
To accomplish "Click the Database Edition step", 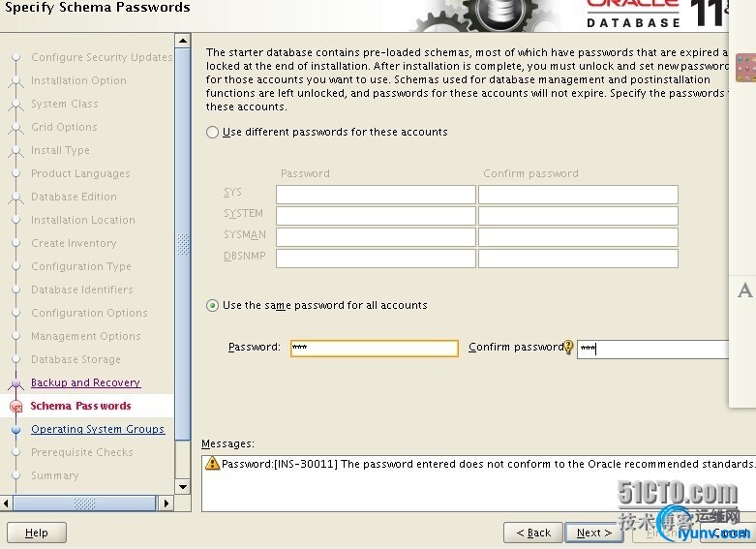I will click(74, 197).
